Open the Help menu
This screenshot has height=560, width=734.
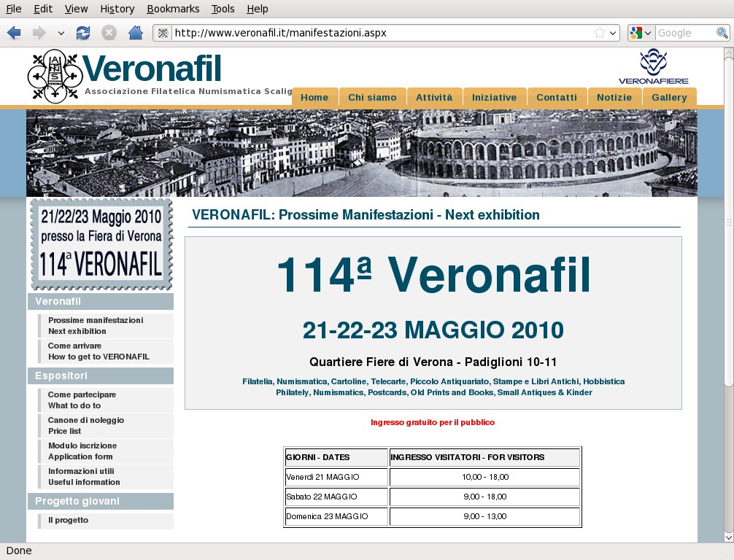click(x=258, y=9)
